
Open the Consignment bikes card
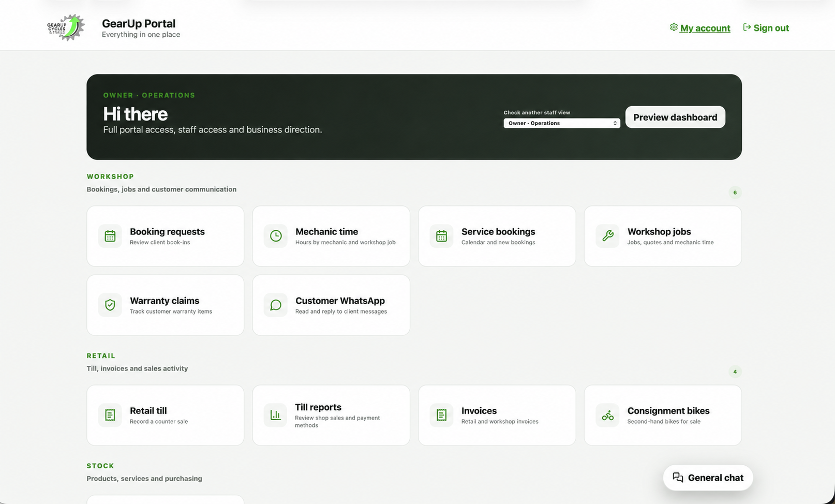[x=663, y=415]
